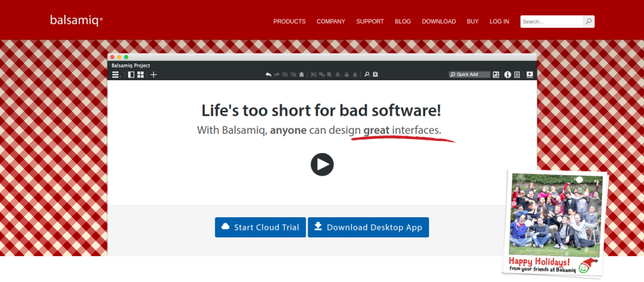Click the Paste clipboard icon
Viewport: 644px width, 282px height.
pyautogui.click(x=301, y=74)
